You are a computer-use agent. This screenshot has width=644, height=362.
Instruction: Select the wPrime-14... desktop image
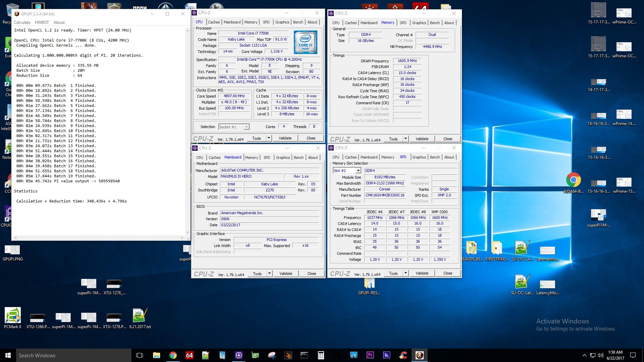[624, 117]
